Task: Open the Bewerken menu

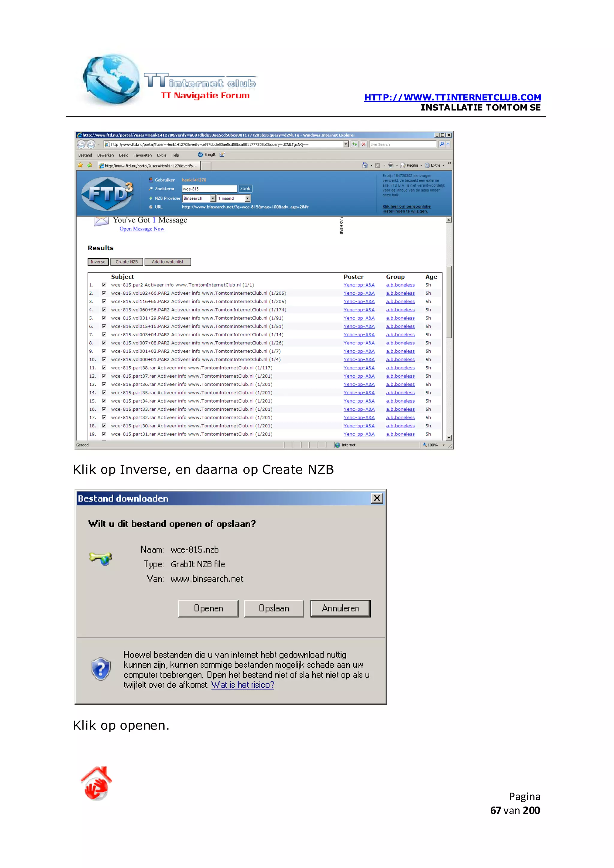Action: 106,155
